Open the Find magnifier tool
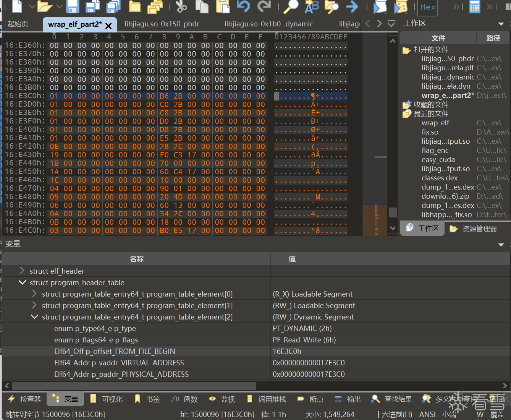Screen dimensions: 511x420 (x=292, y=6)
